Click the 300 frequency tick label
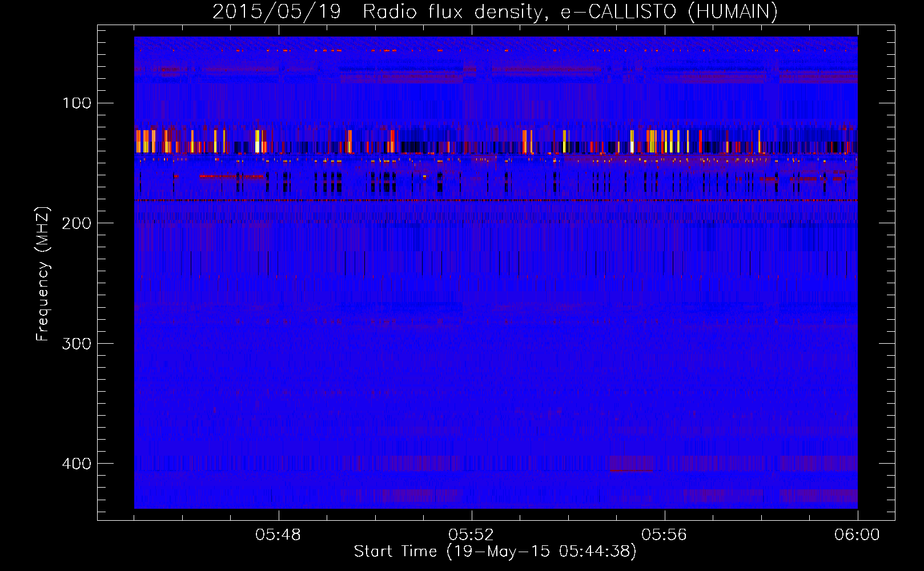The image size is (924, 571). pyautogui.click(x=77, y=343)
